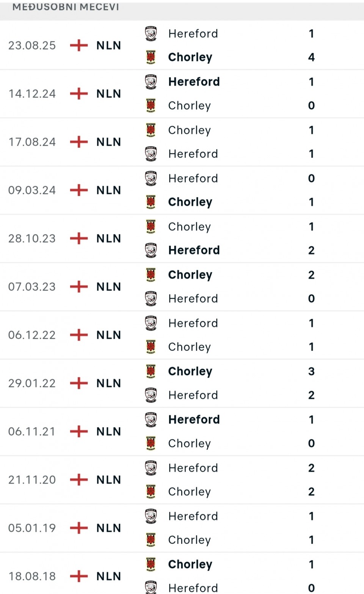Click England flag icon beside 05.01.19
The width and height of the screenshot is (364, 594).
[79, 528]
